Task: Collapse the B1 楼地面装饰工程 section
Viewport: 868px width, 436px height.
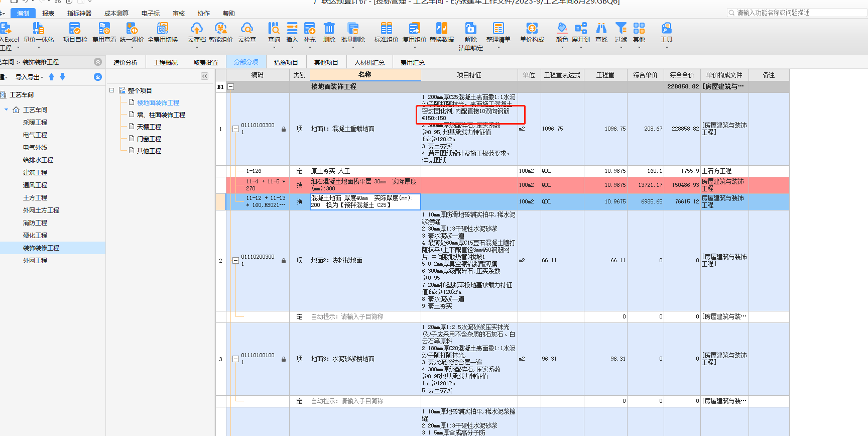Action: click(x=231, y=87)
